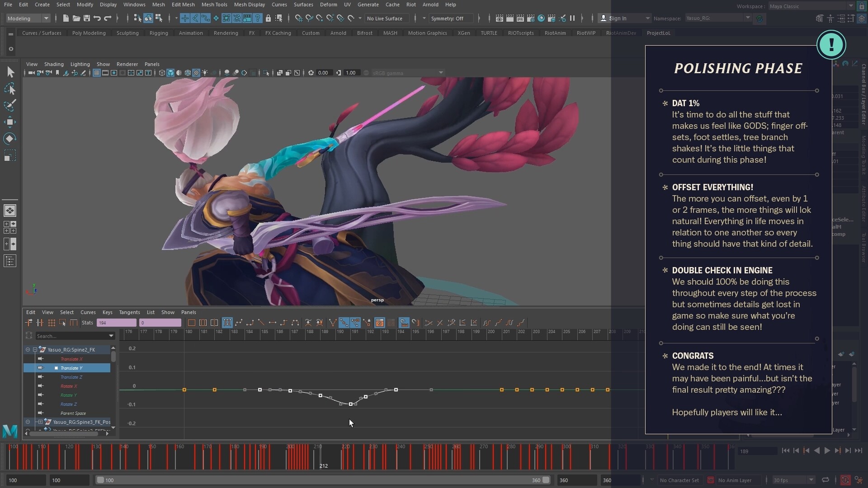The height and width of the screenshot is (488, 868).
Task: Toggle snap to points icon
Action: click(320, 19)
